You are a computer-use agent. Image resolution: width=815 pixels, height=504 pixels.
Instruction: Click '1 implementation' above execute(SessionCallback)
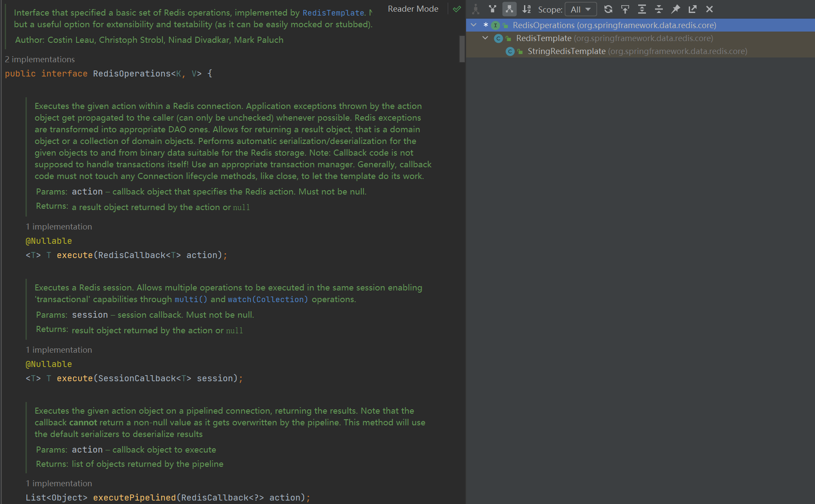(x=59, y=350)
